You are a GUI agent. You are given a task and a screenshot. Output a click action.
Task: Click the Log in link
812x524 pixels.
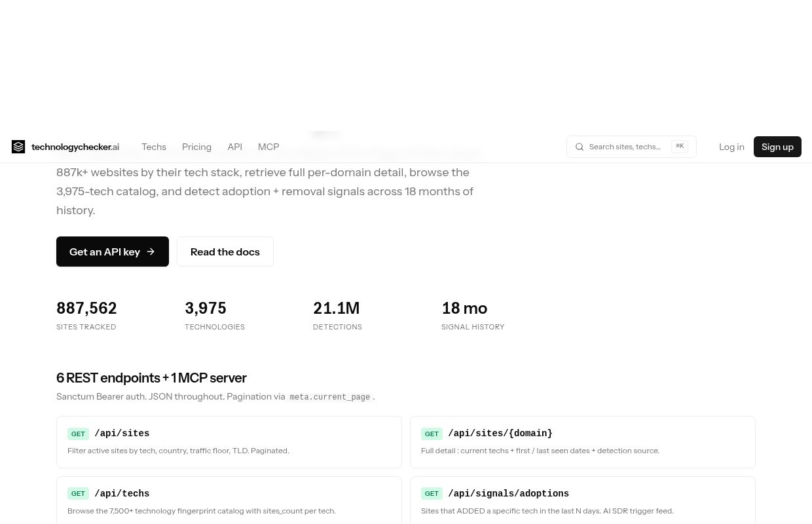tap(731, 147)
